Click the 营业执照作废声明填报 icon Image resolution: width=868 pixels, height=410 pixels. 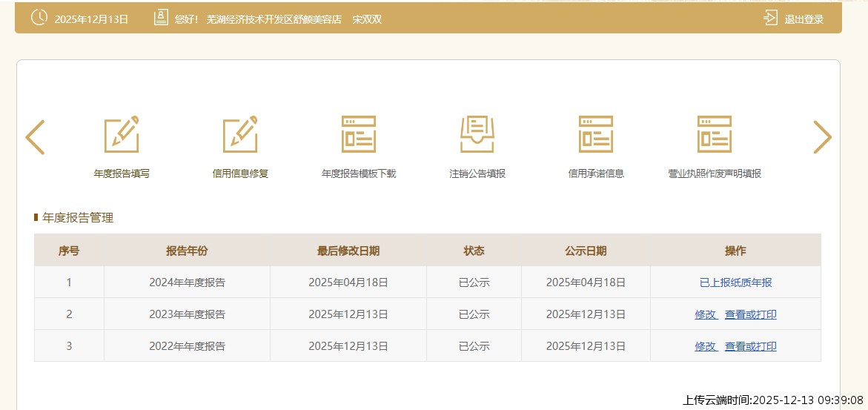pyautogui.click(x=715, y=135)
